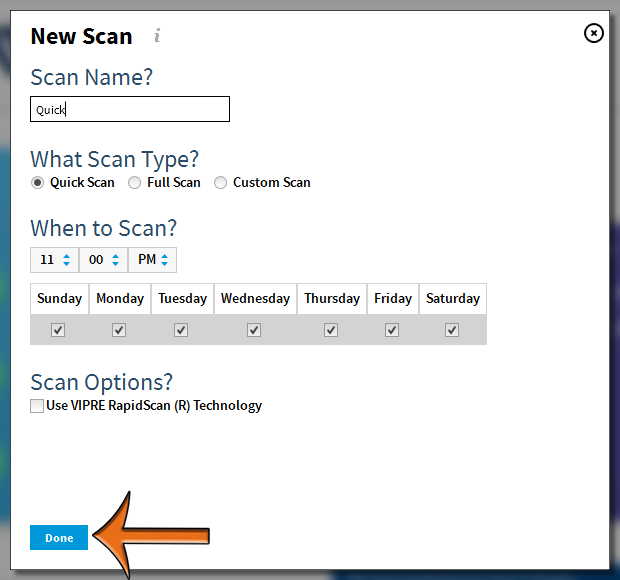Screen dimensions: 620x580
Task: Enable Use VIPRE RapidScan Technology
Action: click(x=37, y=406)
